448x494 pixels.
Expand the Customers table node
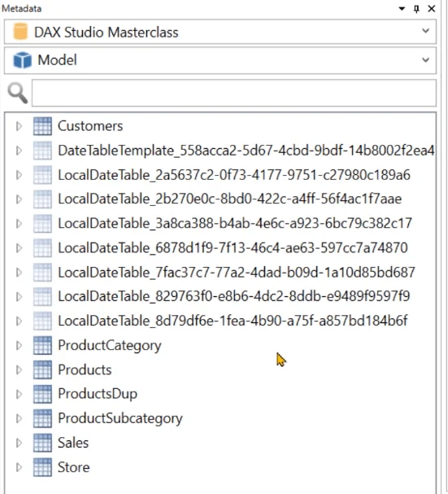[19, 126]
